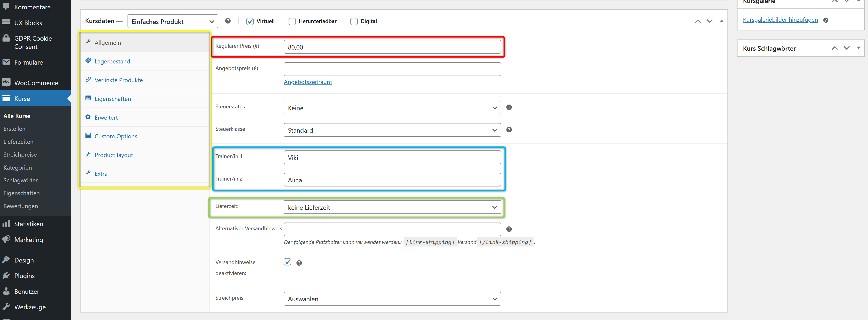Click the Benutzer person icon
This screenshot has height=320, width=868.
click(x=6, y=291)
